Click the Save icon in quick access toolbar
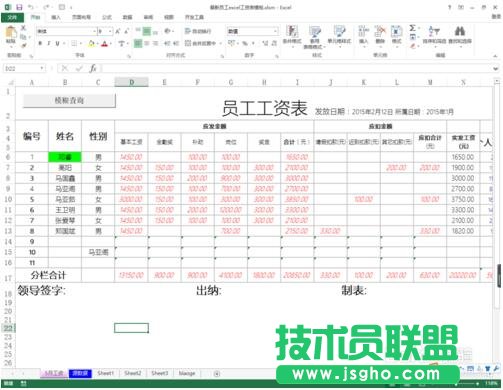 (x=19, y=7)
